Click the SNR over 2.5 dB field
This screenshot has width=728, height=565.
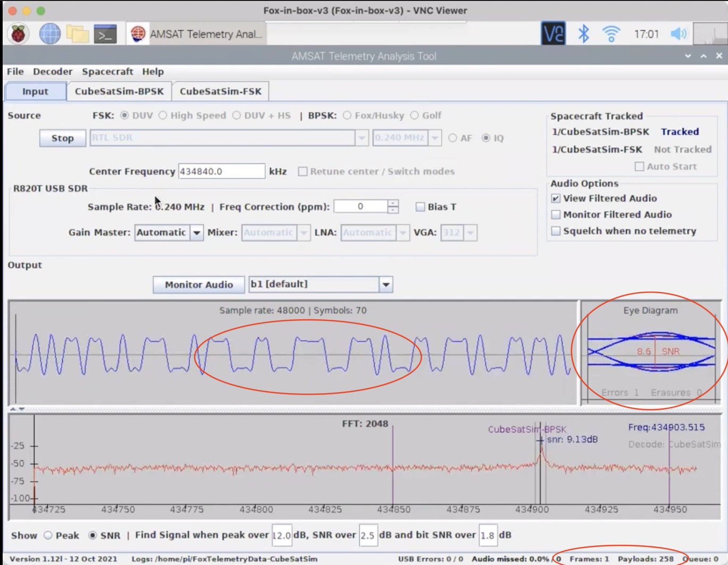coord(368,535)
